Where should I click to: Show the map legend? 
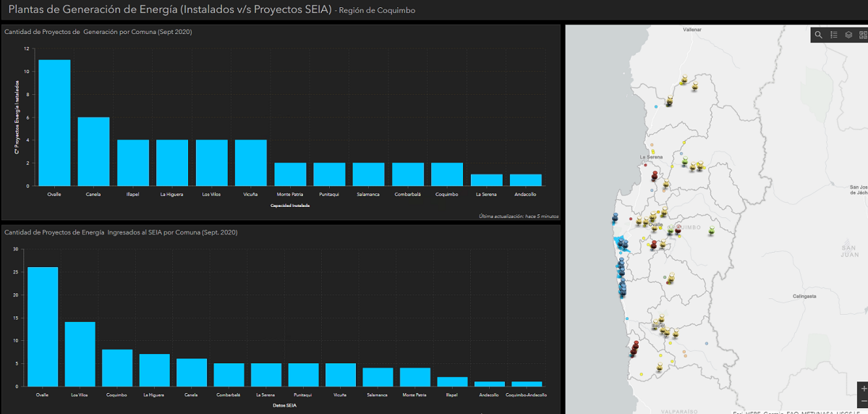tap(834, 35)
